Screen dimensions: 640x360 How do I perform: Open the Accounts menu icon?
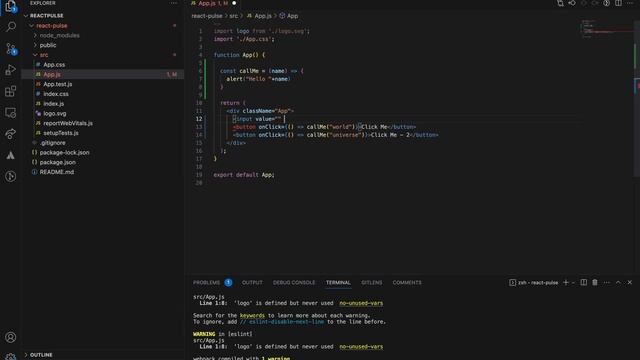tap(11, 337)
